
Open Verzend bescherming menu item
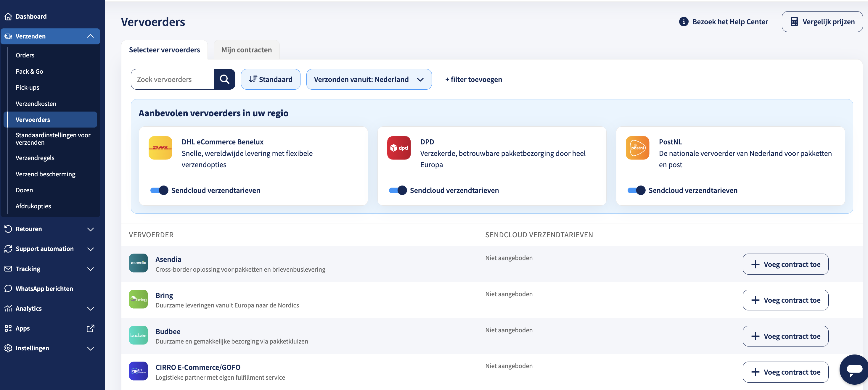[45, 174]
